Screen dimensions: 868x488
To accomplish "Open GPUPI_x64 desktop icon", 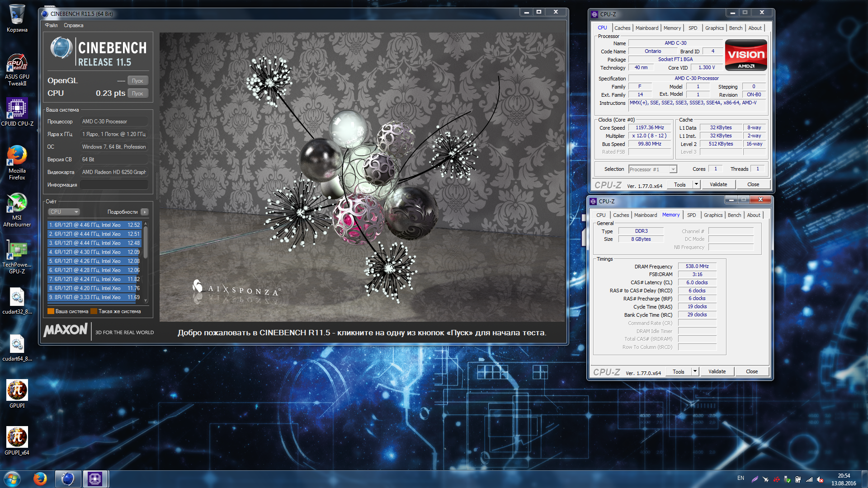I will [17, 441].
